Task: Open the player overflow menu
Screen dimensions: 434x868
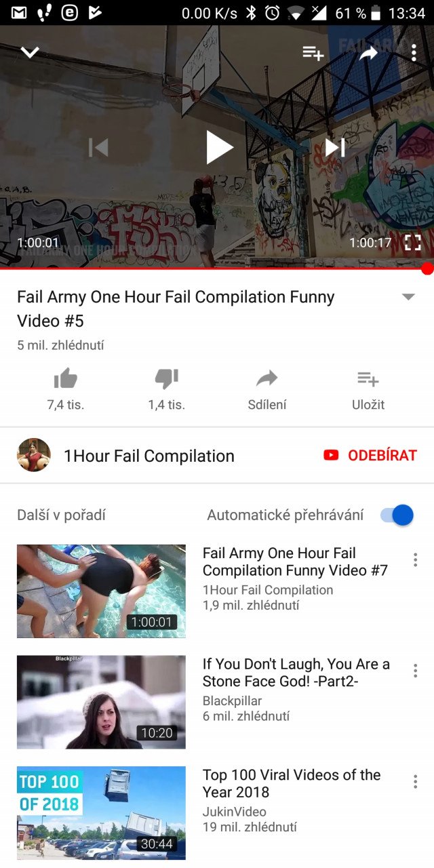Action: (x=414, y=53)
